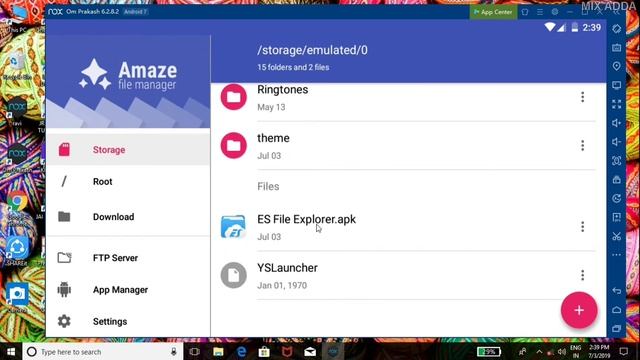
Task: Open Settings in Amaze drawer
Action: click(128, 322)
